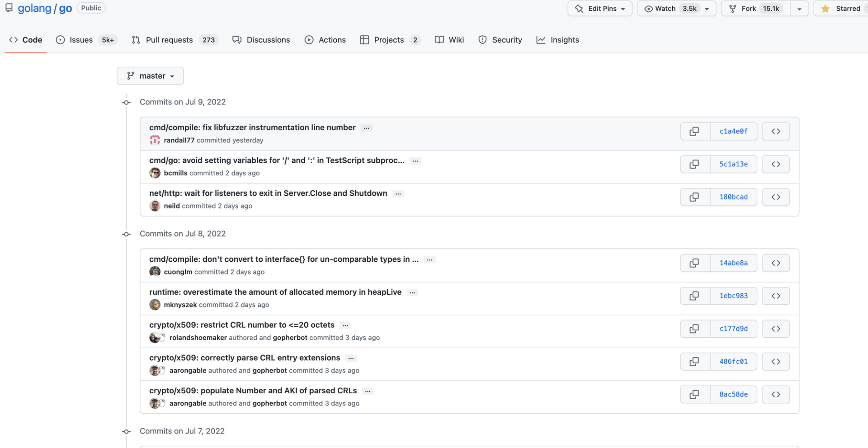Copy full SHA for commit c1a4e0f
The image size is (868, 448).
point(694,132)
